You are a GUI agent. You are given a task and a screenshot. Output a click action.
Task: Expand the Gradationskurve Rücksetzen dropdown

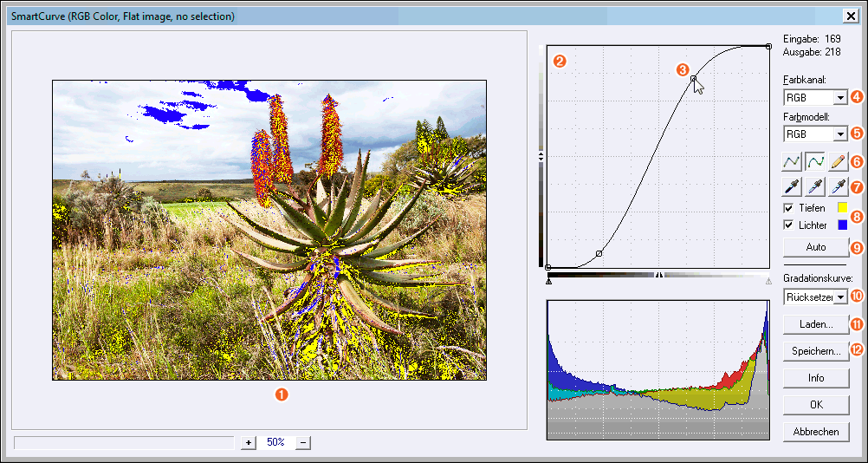coord(839,297)
